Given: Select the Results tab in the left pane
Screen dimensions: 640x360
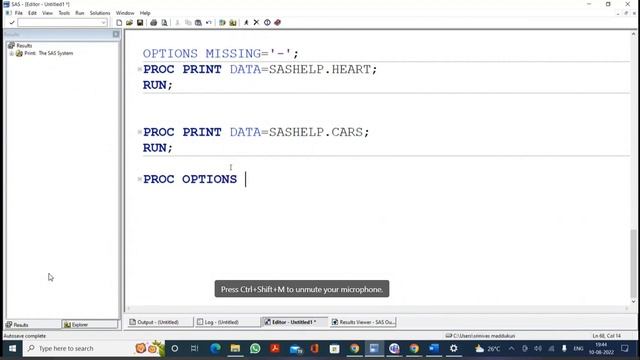Looking at the screenshot, I should pos(32,324).
